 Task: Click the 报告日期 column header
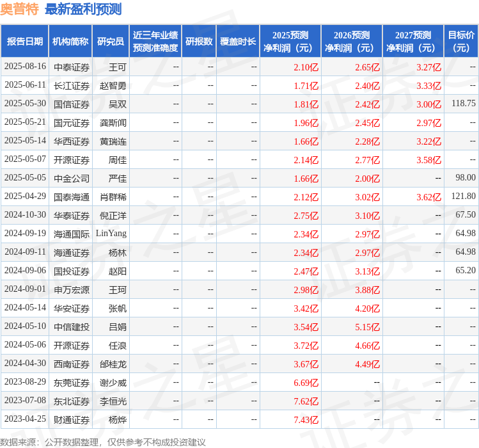tap(25, 42)
